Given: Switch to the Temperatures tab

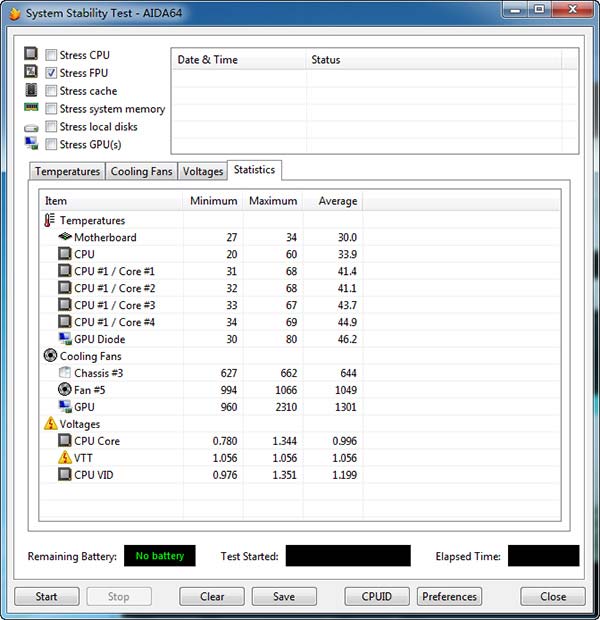Looking at the screenshot, I should 67,172.
